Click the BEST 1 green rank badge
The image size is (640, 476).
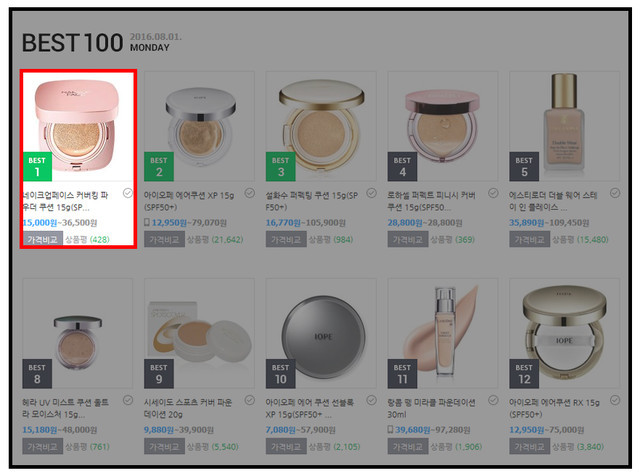pos(37,167)
